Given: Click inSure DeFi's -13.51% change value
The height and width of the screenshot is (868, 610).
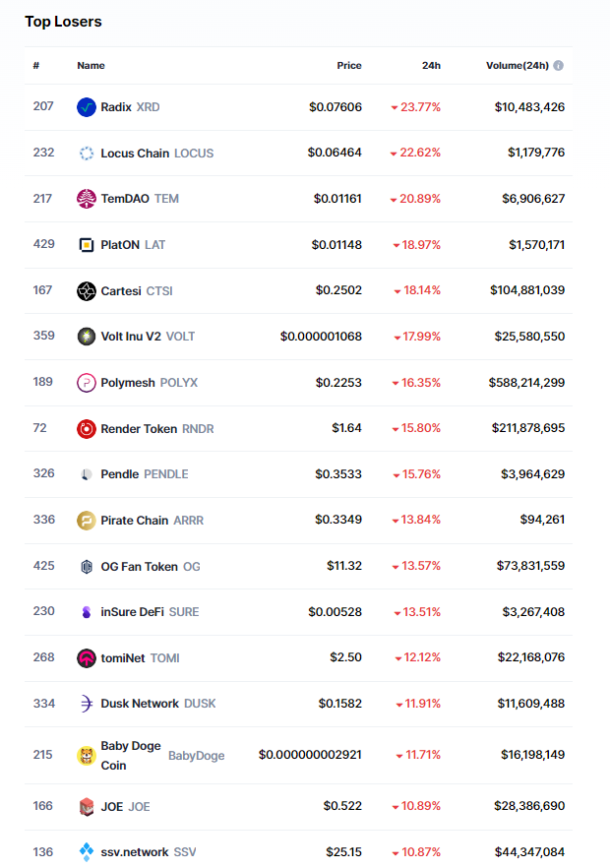Looking at the screenshot, I should (x=418, y=612).
